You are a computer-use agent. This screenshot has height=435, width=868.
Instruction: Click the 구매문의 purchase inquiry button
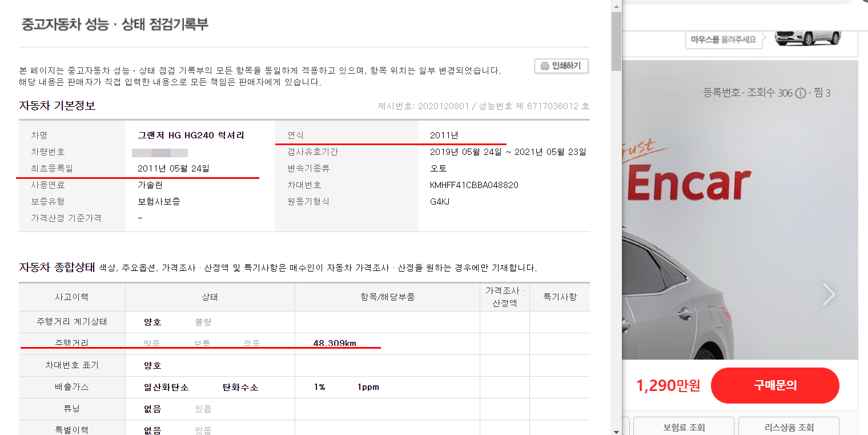(775, 385)
